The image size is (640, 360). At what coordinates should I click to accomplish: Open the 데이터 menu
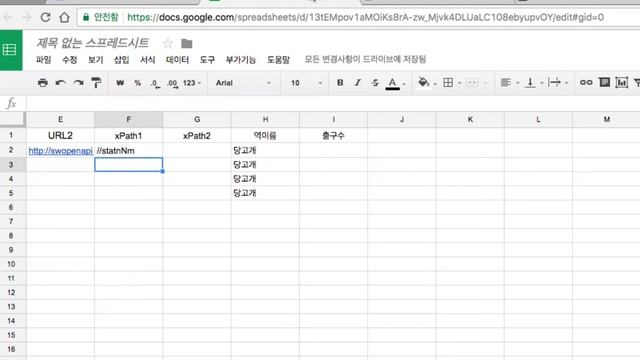click(177, 60)
